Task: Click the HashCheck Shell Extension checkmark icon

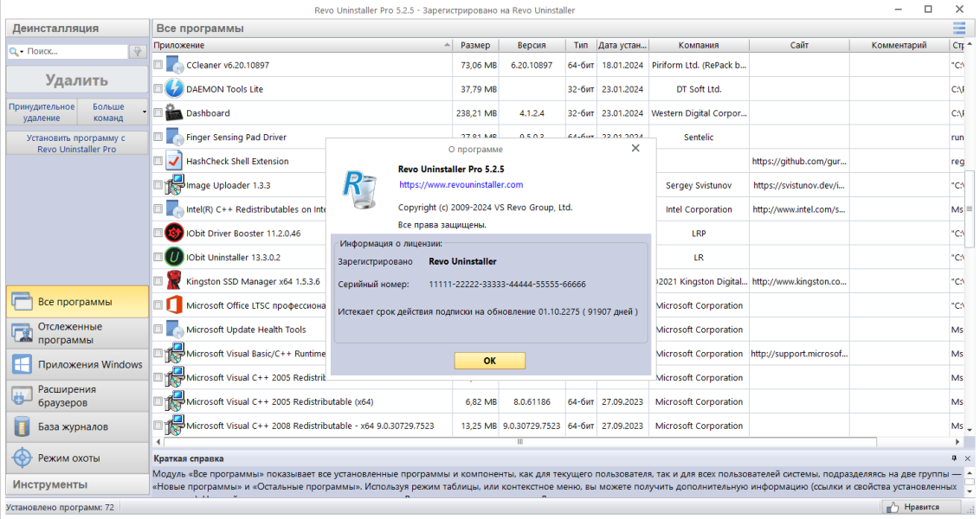Action: pyautogui.click(x=174, y=161)
